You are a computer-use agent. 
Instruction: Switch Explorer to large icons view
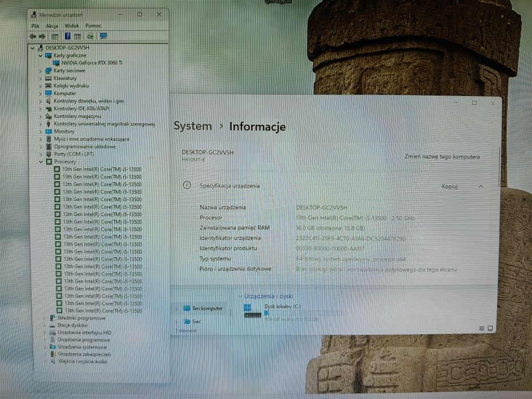(490, 328)
